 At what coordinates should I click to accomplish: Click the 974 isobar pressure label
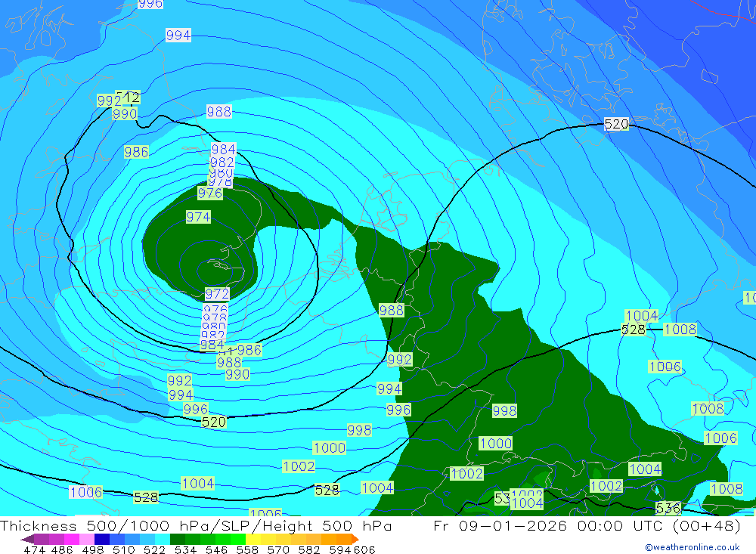click(x=198, y=217)
